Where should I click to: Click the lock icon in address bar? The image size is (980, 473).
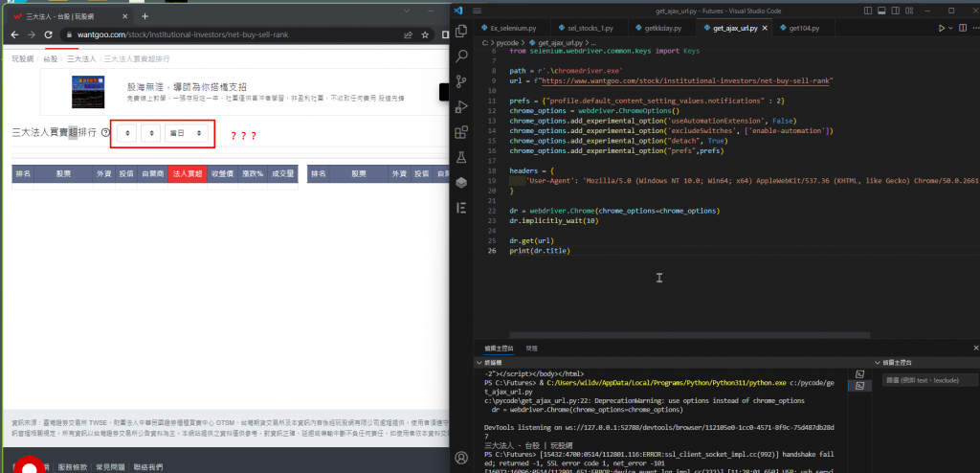tap(69, 35)
